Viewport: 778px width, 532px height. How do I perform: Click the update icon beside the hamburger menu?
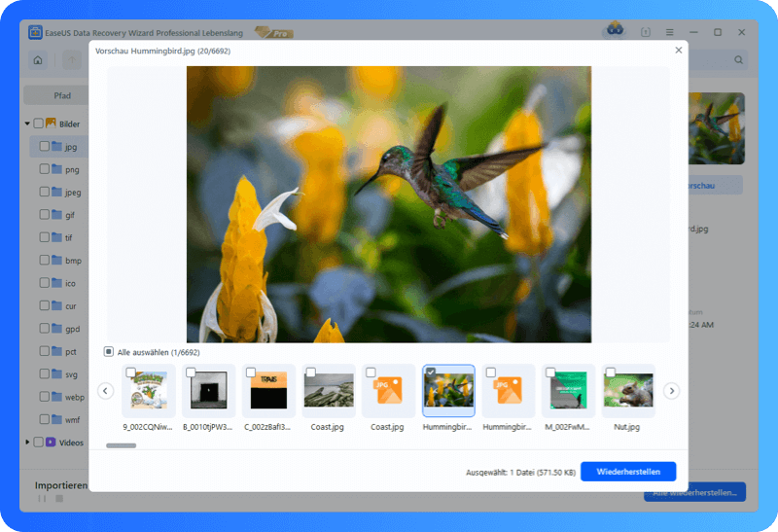coord(644,32)
